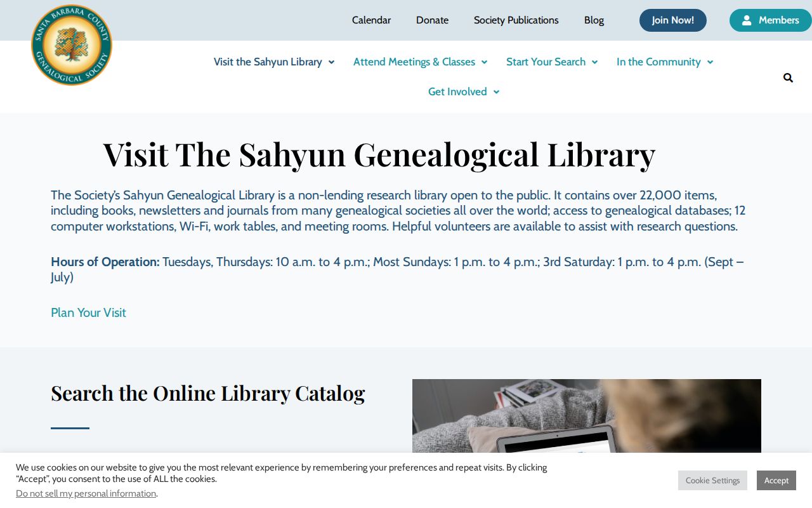Select In the Community menu text

click(x=658, y=62)
